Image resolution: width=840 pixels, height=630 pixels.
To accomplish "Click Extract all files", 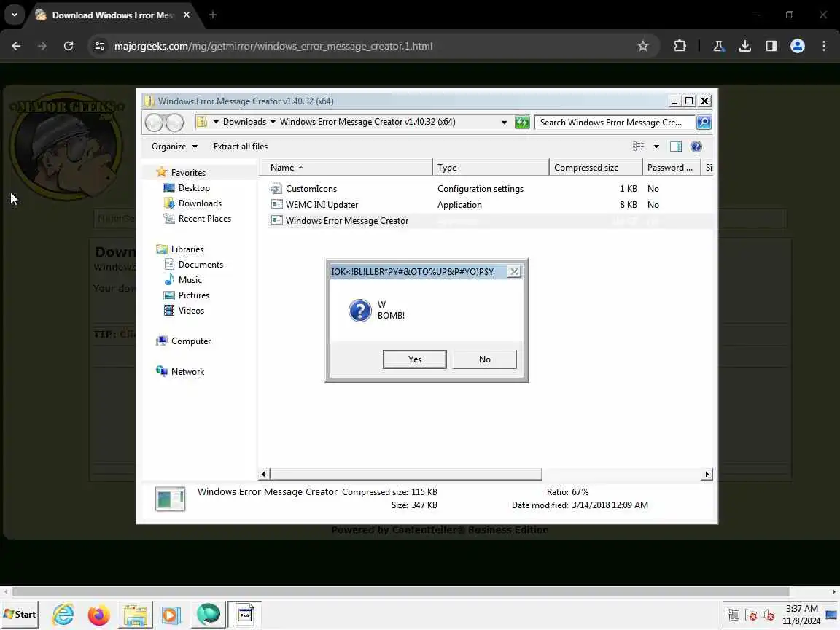I will (x=241, y=147).
